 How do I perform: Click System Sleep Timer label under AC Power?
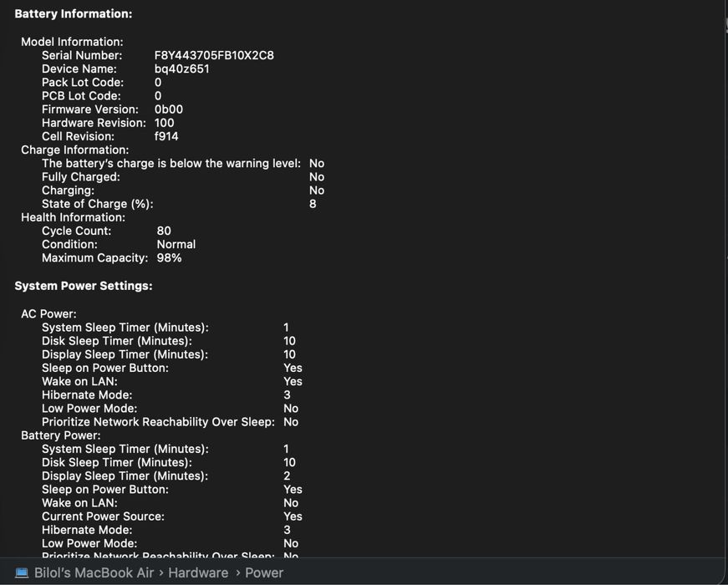point(125,327)
